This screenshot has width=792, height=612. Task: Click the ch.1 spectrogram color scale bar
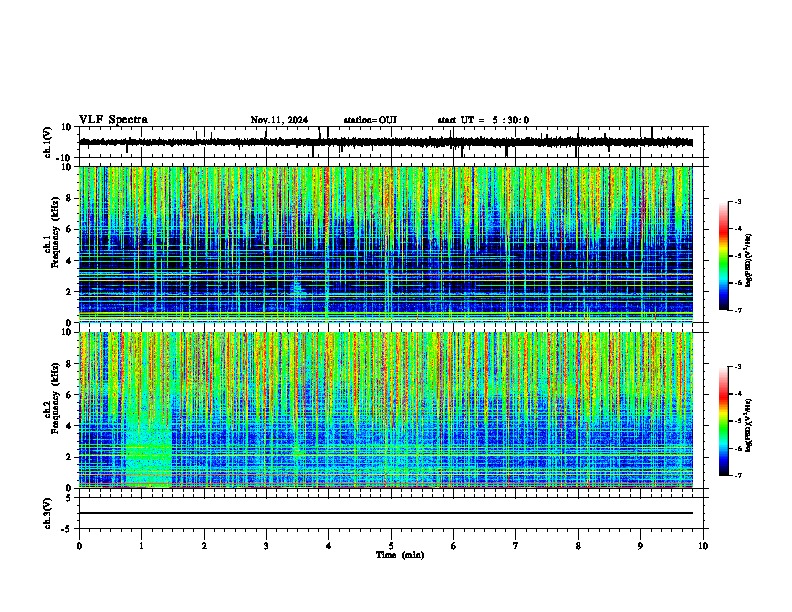coord(723,256)
